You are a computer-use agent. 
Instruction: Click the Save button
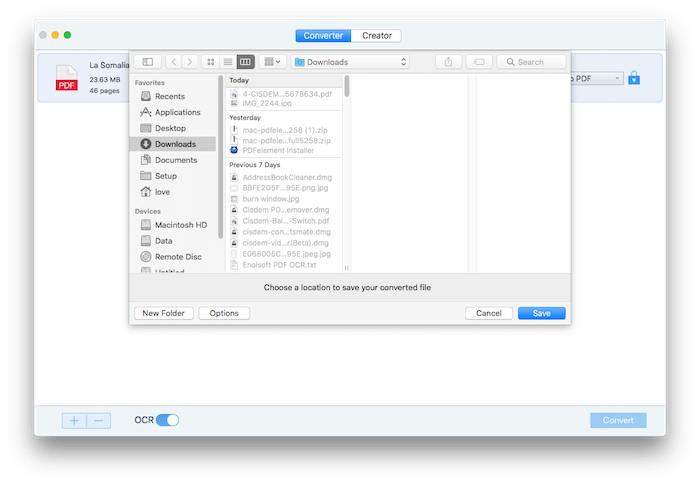click(x=542, y=314)
